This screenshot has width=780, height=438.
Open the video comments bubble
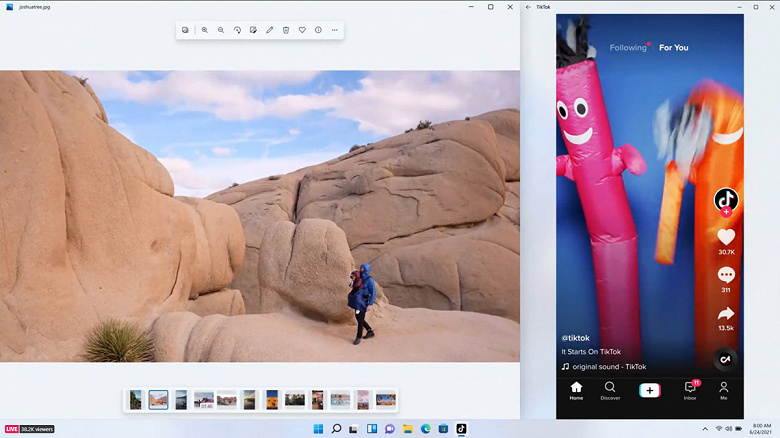tap(726, 275)
